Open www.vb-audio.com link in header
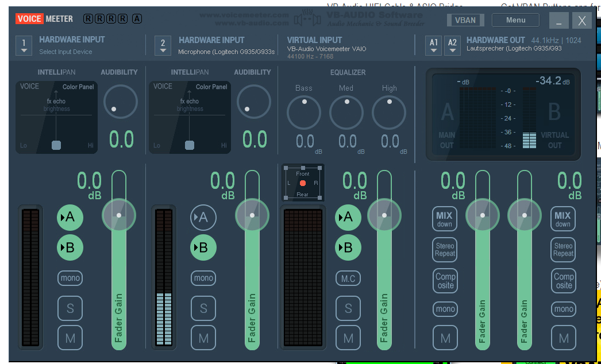 [x=252, y=23]
